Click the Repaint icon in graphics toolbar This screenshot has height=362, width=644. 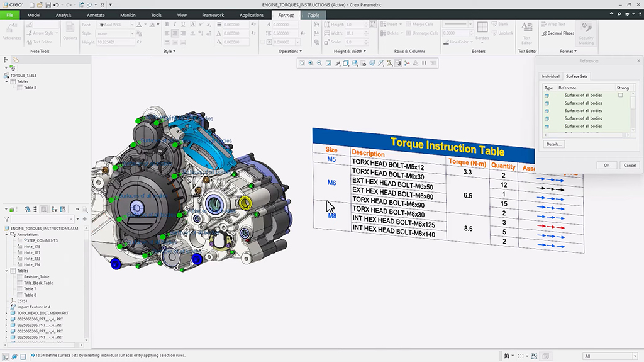[328, 64]
